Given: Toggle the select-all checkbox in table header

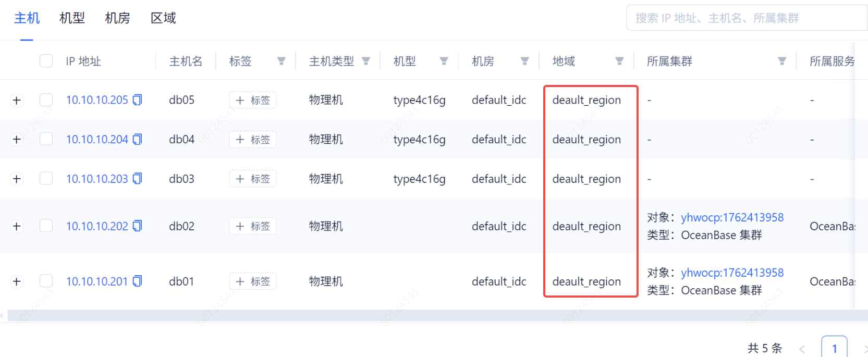Looking at the screenshot, I should pyautogui.click(x=46, y=61).
